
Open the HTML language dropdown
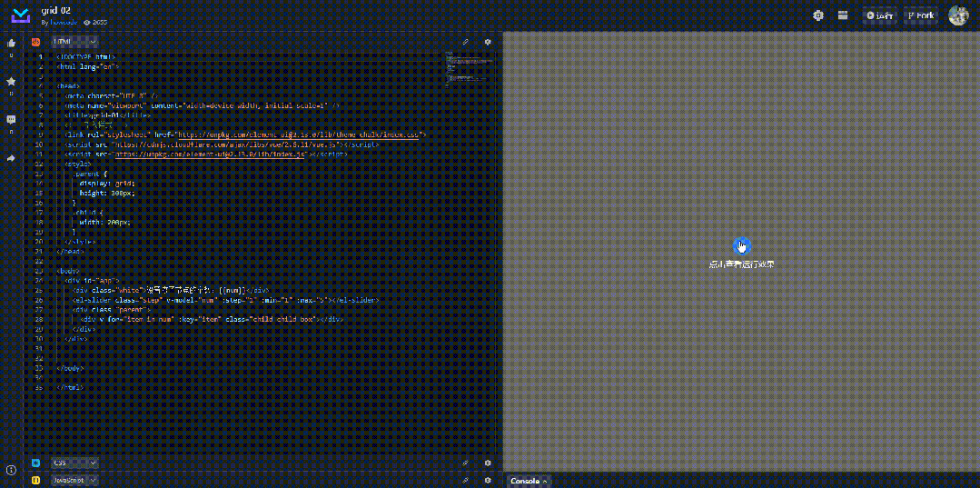pos(74,42)
